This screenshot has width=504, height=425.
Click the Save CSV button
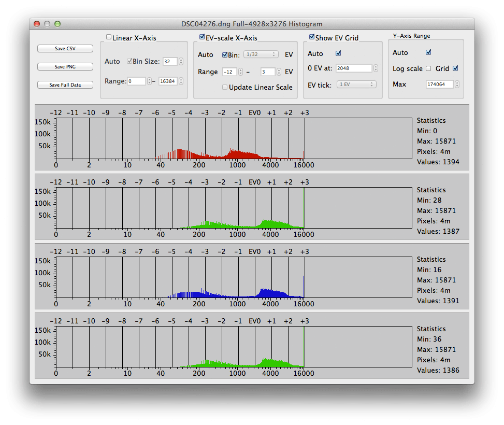[x=65, y=49]
